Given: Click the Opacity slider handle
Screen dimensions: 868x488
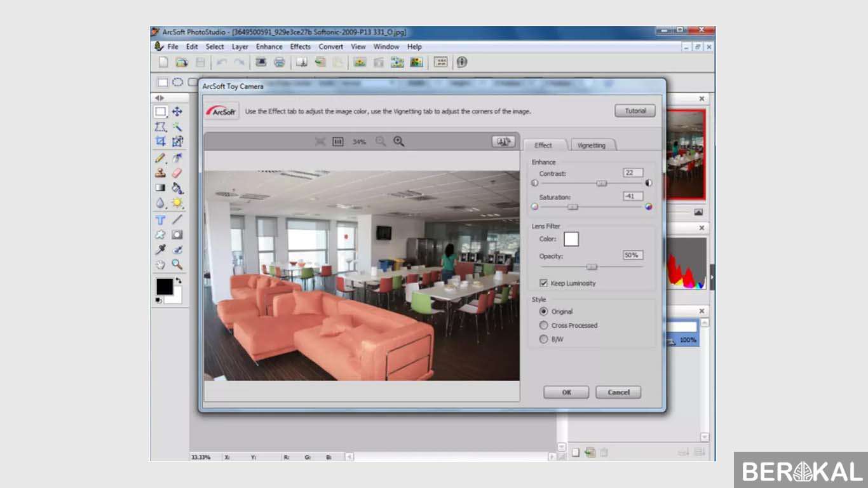Looking at the screenshot, I should pos(592,267).
